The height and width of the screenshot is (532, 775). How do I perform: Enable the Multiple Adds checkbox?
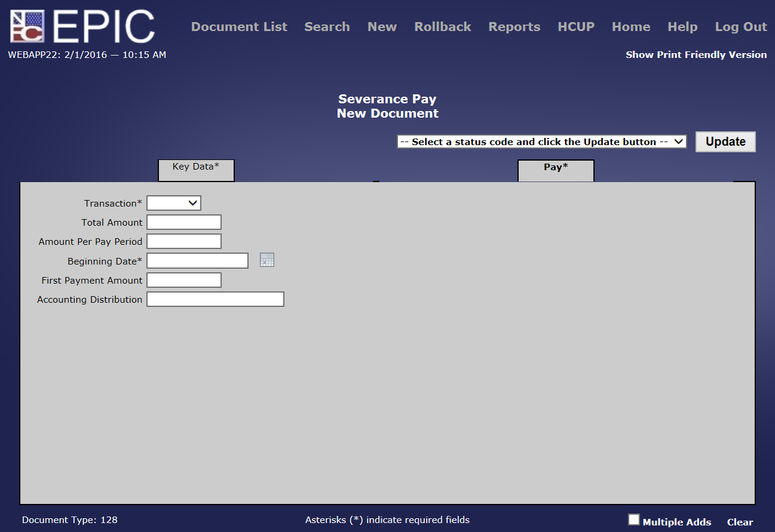pyautogui.click(x=634, y=519)
